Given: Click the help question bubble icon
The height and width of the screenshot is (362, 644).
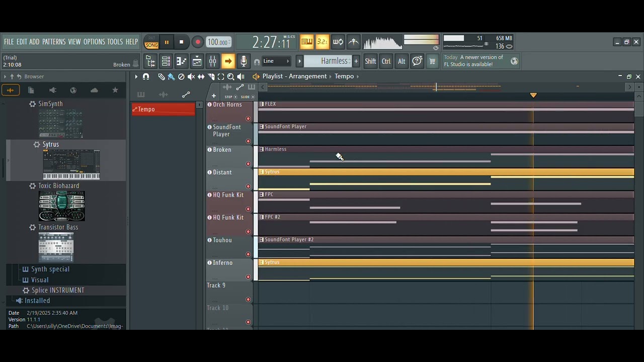Looking at the screenshot, I should 417,61.
